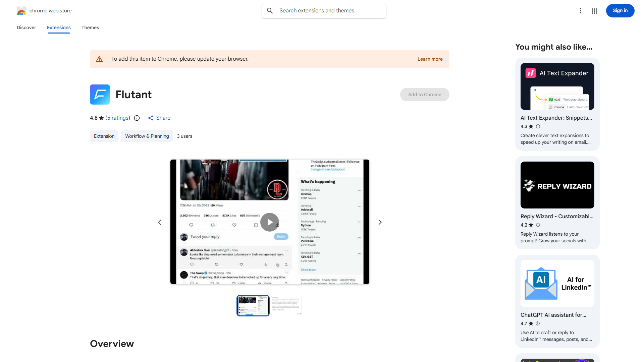Open the more options three-dot menu
Viewport: 644px width, 362px height.
point(581,11)
